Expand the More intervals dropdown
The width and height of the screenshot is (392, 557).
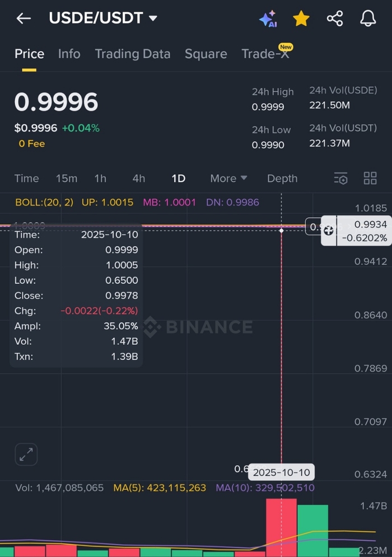(228, 179)
